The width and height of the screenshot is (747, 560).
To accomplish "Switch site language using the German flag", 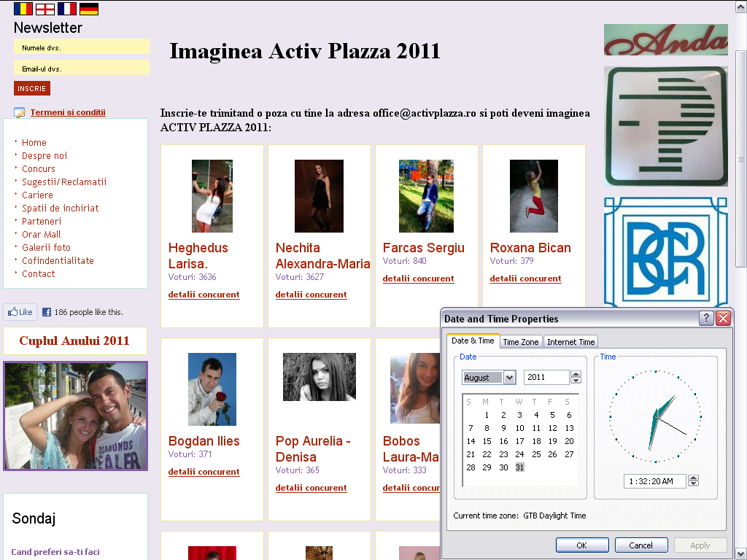I will tap(88, 10).
